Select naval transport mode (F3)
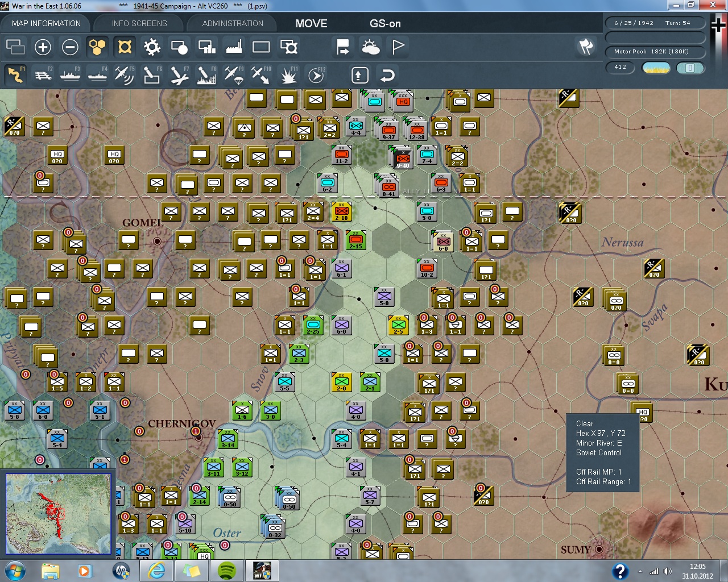728x582 pixels. (71, 75)
